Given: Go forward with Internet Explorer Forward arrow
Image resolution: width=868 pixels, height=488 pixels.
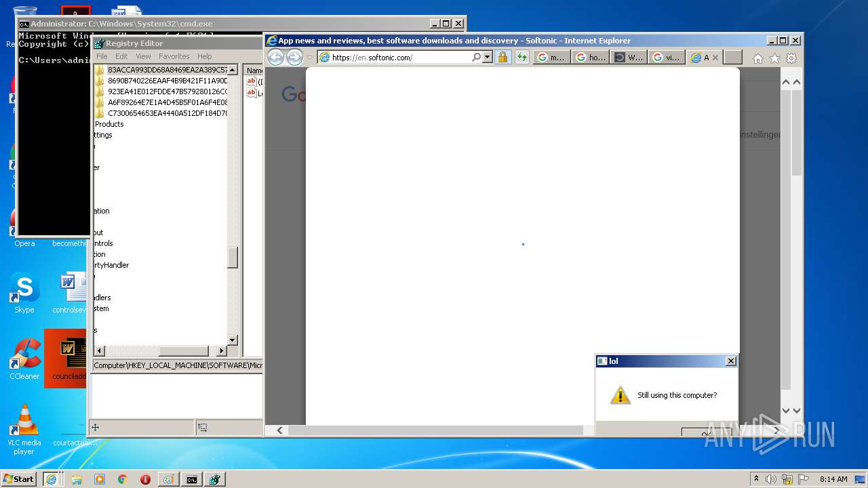Looking at the screenshot, I should coord(294,58).
